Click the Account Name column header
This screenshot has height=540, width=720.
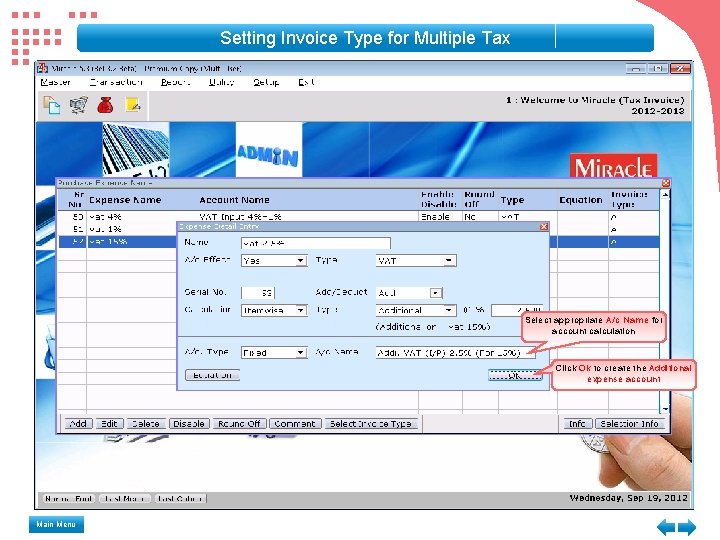tap(234, 200)
